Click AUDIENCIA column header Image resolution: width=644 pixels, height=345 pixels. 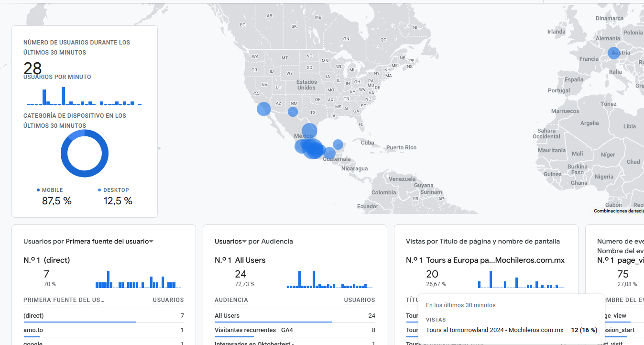(231, 300)
